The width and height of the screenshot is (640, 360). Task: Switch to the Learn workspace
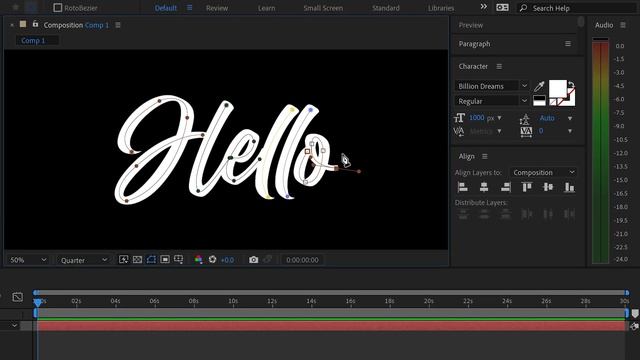(267, 8)
